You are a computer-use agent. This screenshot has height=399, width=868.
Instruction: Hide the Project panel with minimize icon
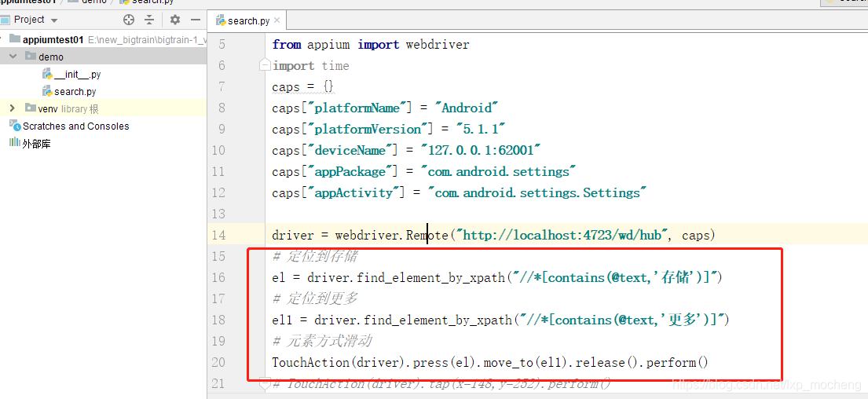point(195,20)
